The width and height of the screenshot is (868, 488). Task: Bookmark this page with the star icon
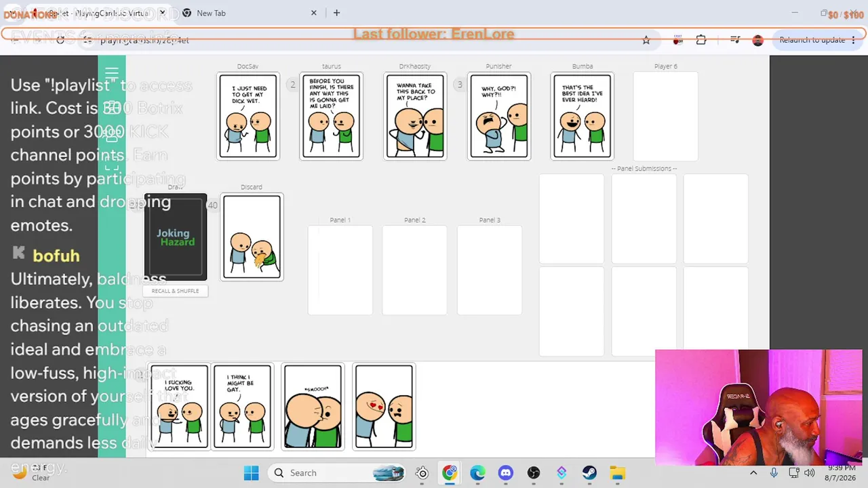[646, 40]
